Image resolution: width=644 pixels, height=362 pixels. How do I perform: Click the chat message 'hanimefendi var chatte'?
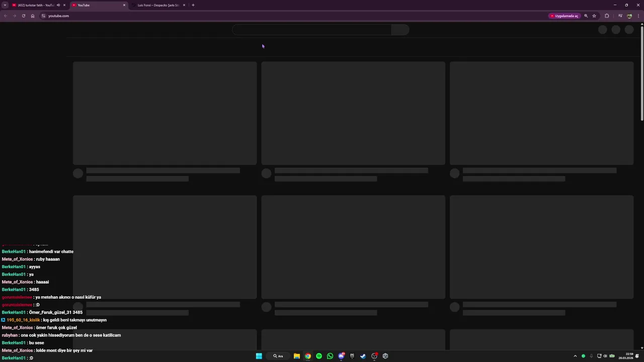(x=51, y=251)
